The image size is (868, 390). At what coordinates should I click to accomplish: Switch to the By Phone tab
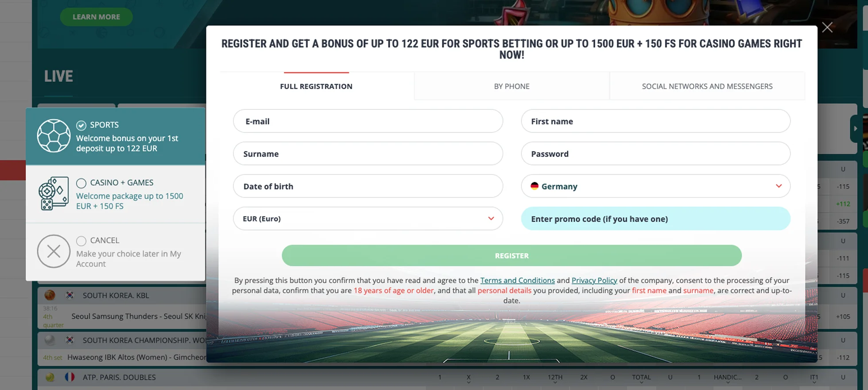click(511, 86)
